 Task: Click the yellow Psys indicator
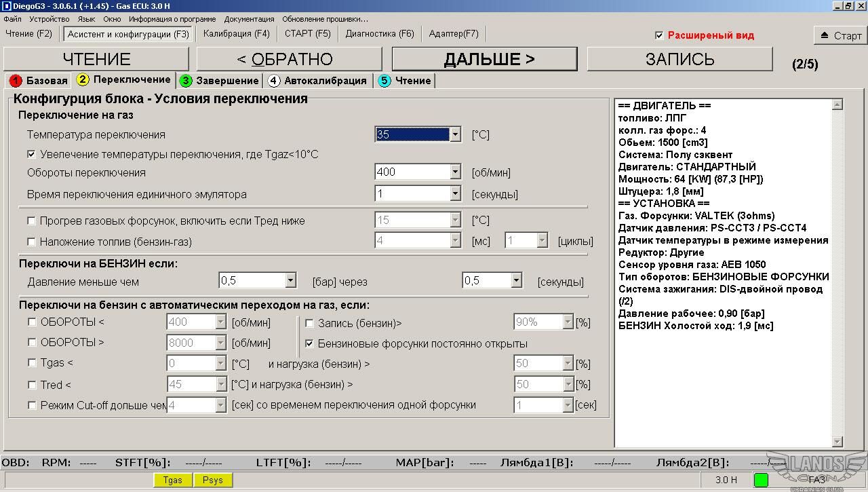click(213, 480)
